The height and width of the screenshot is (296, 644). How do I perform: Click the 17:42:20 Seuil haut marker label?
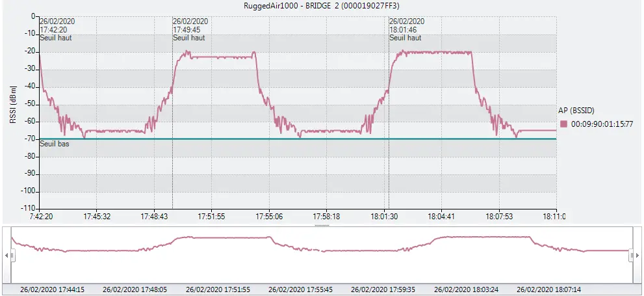click(56, 29)
